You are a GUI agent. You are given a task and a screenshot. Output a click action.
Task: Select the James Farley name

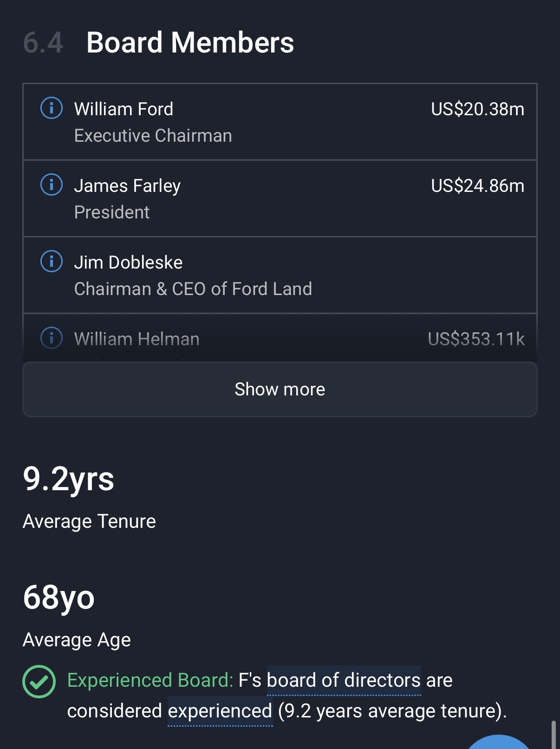[127, 186]
